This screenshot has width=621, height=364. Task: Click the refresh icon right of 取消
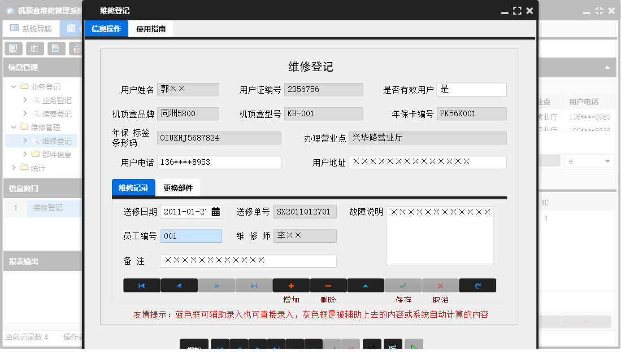(477, 285)
